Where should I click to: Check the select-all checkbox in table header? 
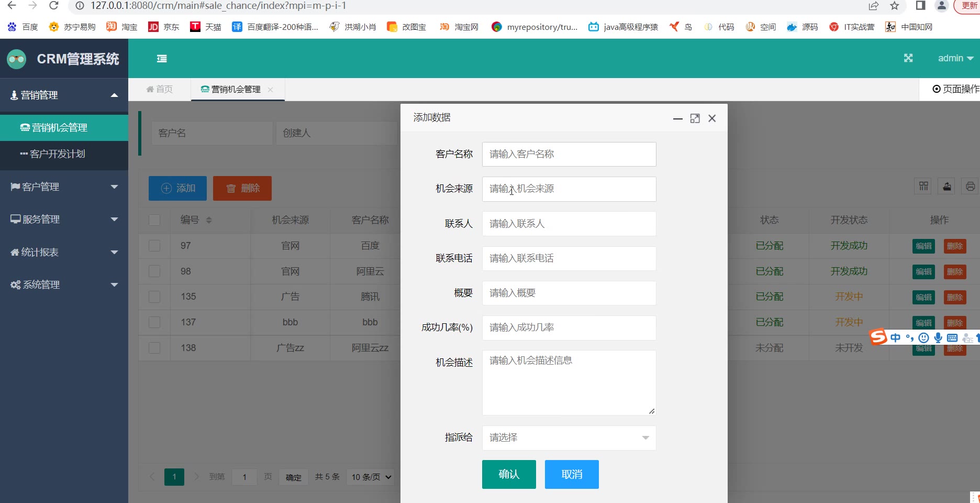(154, 220)
